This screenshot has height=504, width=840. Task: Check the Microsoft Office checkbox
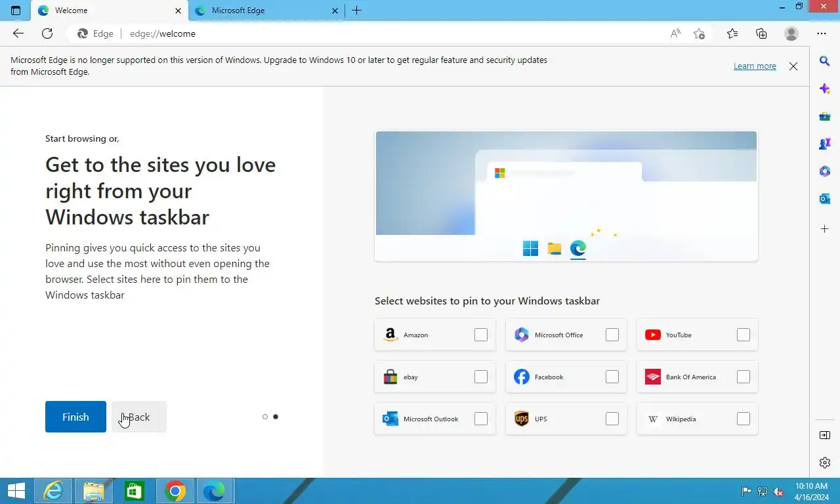click(x=612, y=335)
